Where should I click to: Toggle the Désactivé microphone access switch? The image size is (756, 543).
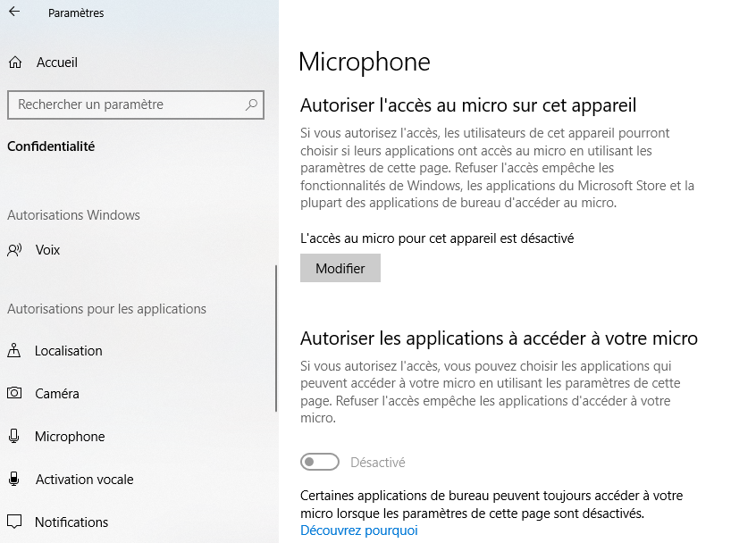[320, 462]
